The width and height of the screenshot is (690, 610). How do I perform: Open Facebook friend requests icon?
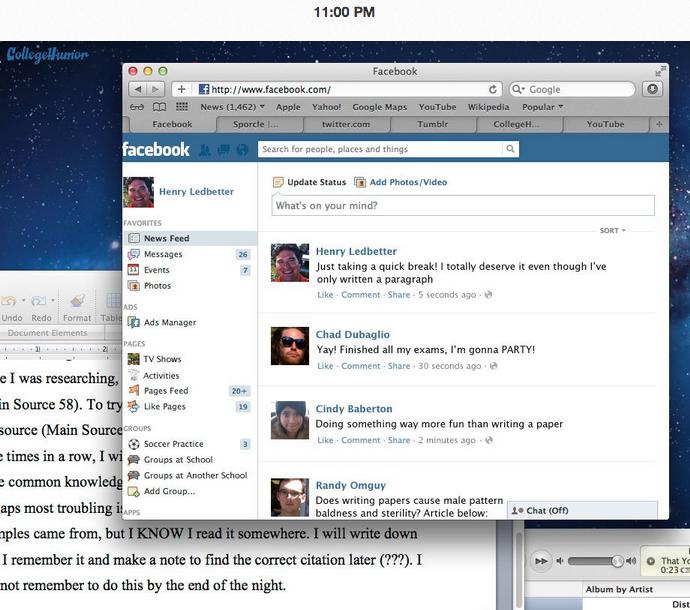pos(205,150)
